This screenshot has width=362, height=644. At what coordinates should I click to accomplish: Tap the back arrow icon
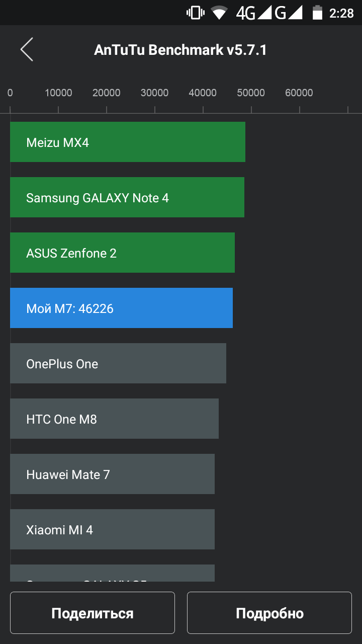(27, 49)
